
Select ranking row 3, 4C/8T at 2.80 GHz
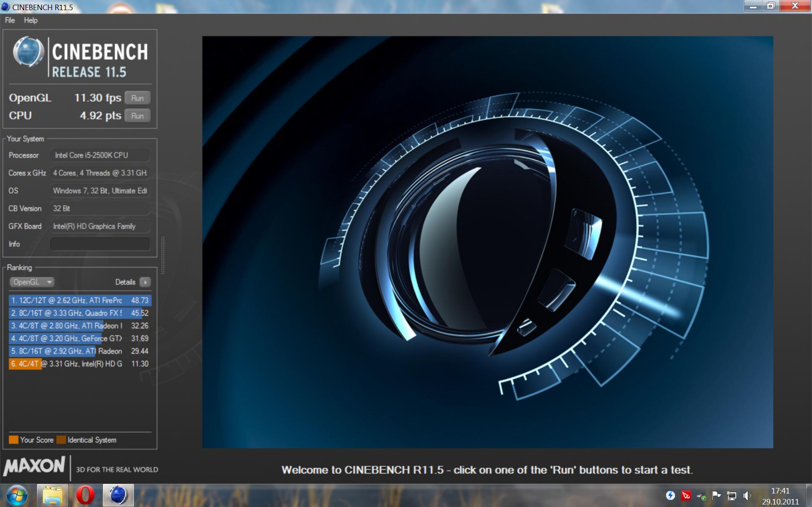pos(80,326)
